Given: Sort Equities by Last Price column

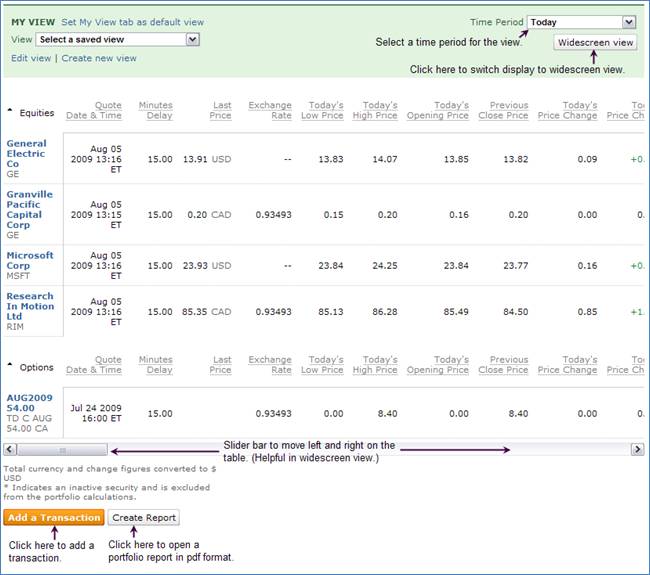Looking at the screenshot, I should click(x=221, y=111).
